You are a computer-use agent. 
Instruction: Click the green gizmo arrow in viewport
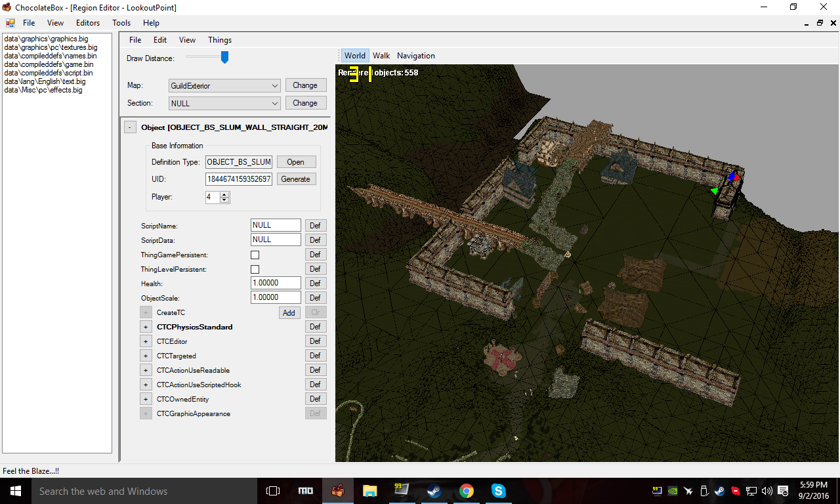pyautogui.click(x=714, y=191)
